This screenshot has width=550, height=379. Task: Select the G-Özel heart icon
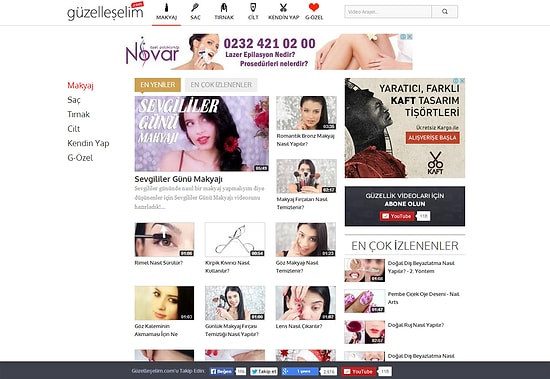[x=314, y=7]
